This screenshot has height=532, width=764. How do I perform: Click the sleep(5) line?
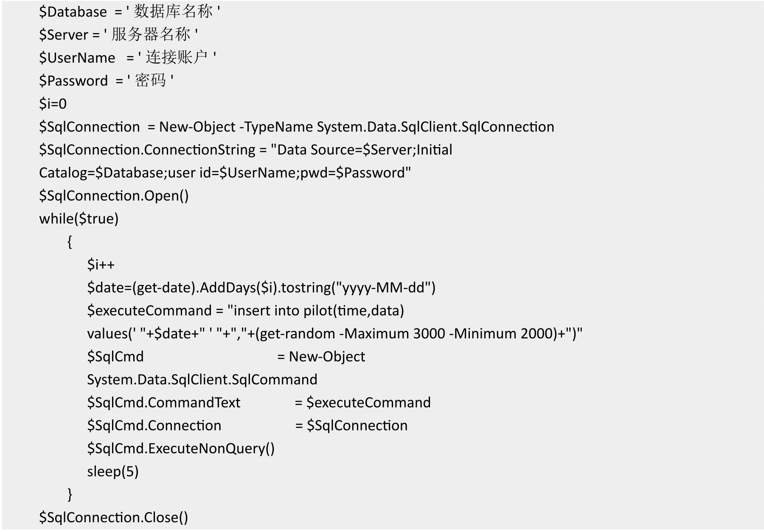tap(113, 472)
